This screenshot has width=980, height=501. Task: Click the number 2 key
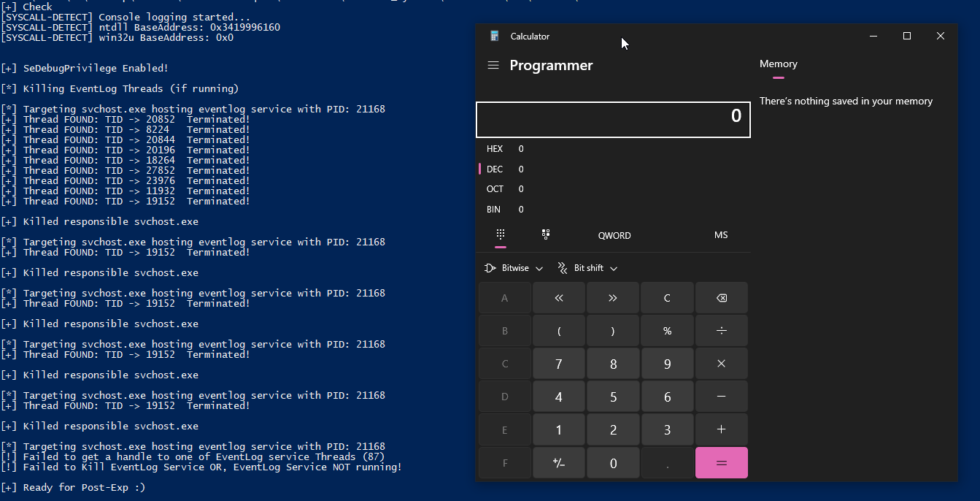(613, 429)
